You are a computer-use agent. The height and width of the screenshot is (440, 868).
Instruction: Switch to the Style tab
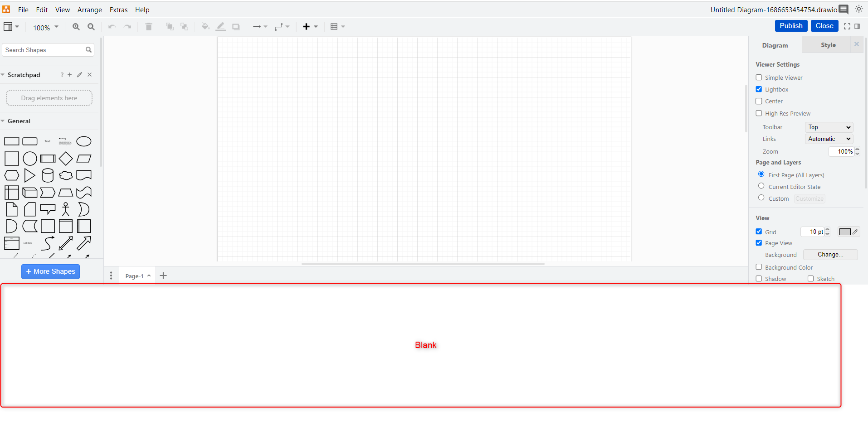click(828, 45)
